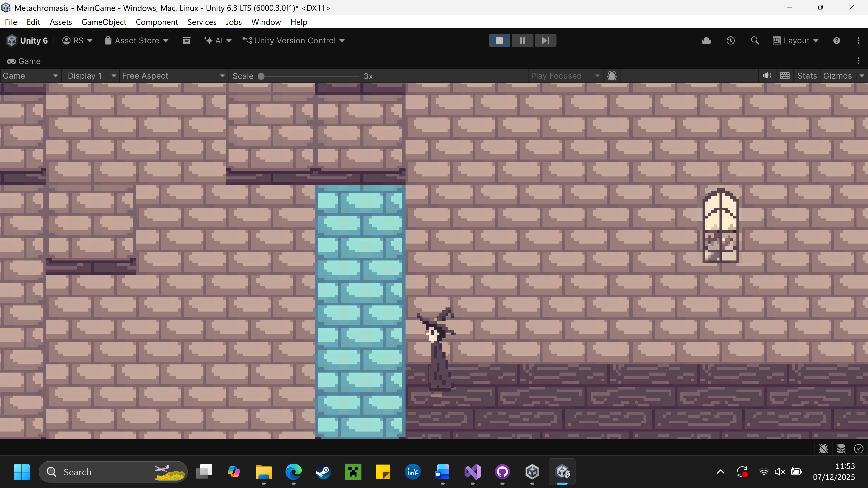This screenshot has width=868, height=488.
Task: Open the GameObject menu
Action: (104, 22)
